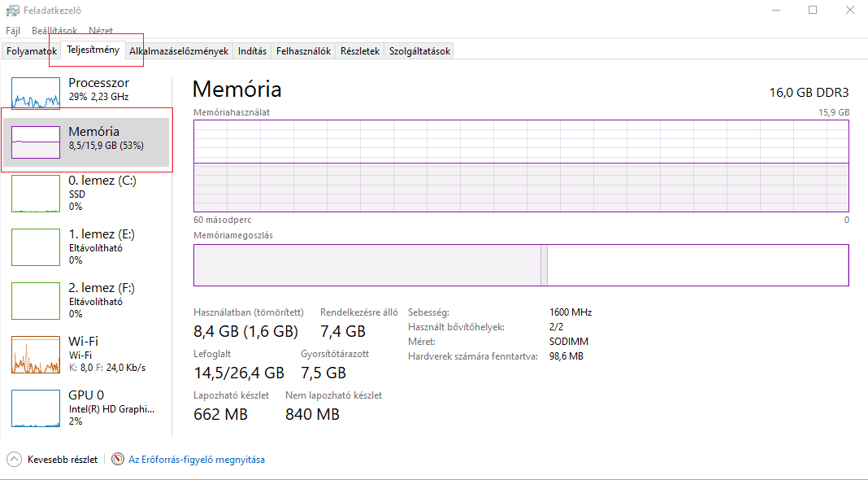The height and width of the screenshot is (480, 868).
Task: Go to the Indítás tab
Action: [252, 51]
